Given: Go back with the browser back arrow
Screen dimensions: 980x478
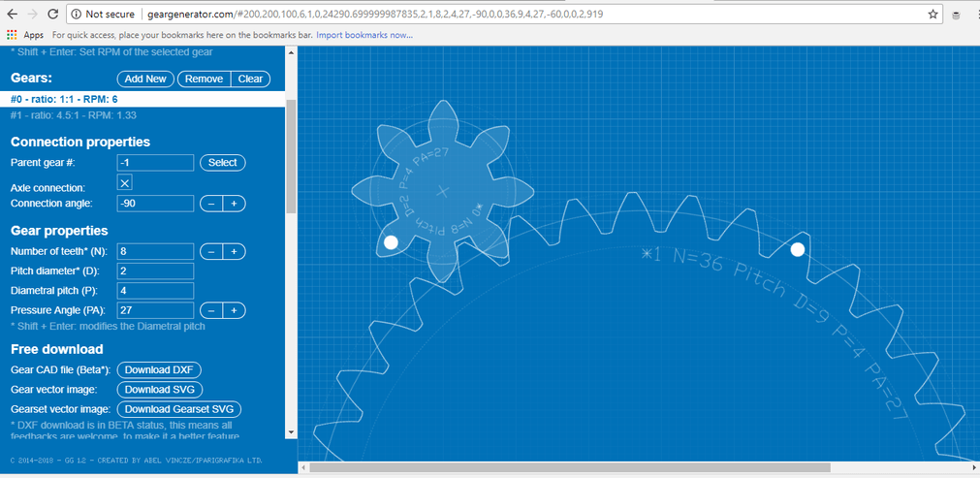Looking at the screenshot, I should click(x=12, y=14).
